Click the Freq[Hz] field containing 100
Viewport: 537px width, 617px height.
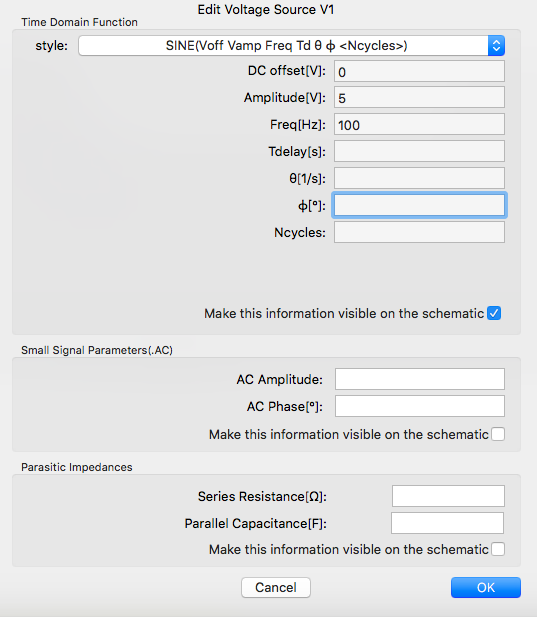419,124
